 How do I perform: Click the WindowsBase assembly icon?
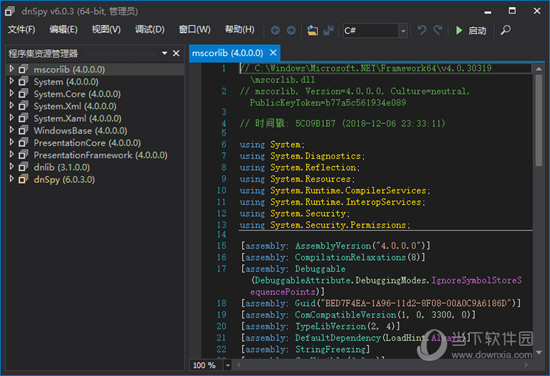(x=23, y=130)
